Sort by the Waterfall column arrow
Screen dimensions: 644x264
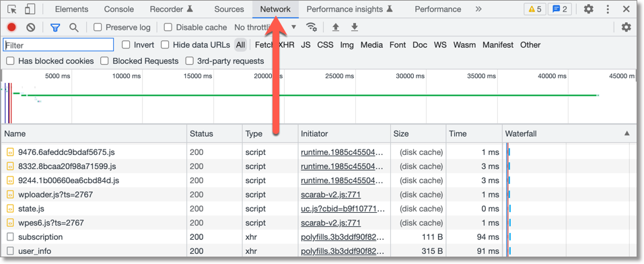click(627, 133)
